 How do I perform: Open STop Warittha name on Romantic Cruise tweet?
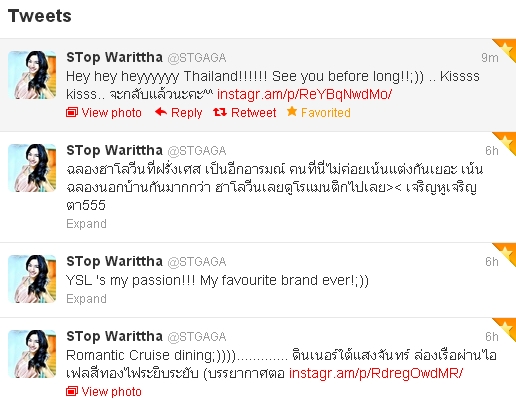(114, 336)
